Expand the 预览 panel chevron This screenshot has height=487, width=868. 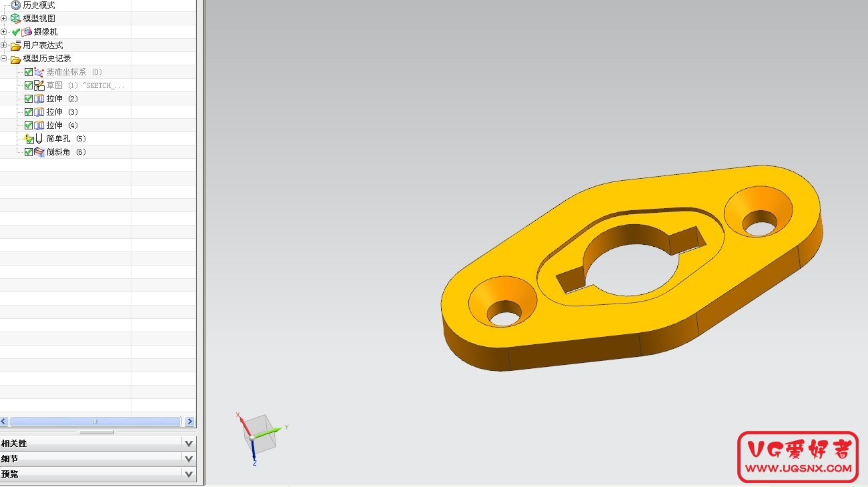click(x=189, y=474)
